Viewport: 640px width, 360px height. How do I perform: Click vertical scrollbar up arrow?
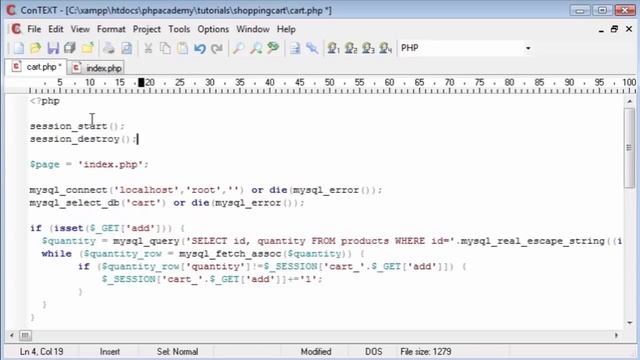(629, 101)
